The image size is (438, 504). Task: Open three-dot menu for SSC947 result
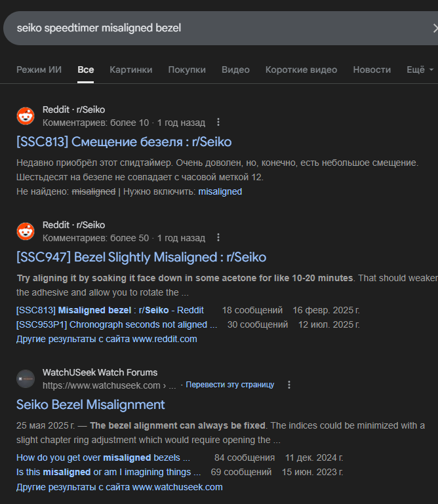pos(218,237)
